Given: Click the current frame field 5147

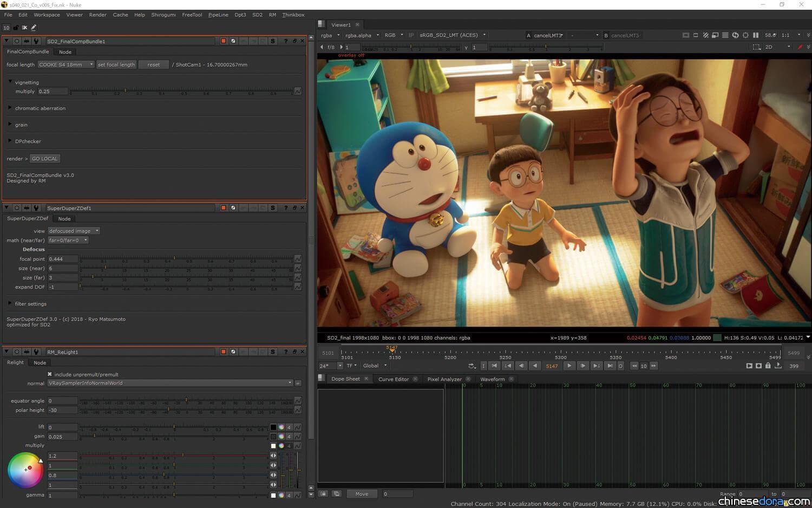Looking at the screenshot, I should tap(552, 366).
